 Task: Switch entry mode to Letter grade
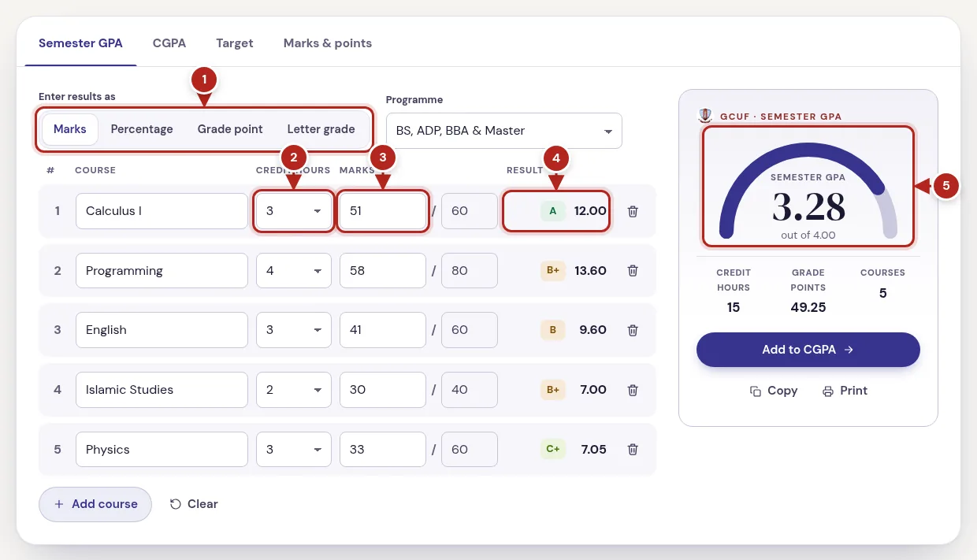pos(321,129)
